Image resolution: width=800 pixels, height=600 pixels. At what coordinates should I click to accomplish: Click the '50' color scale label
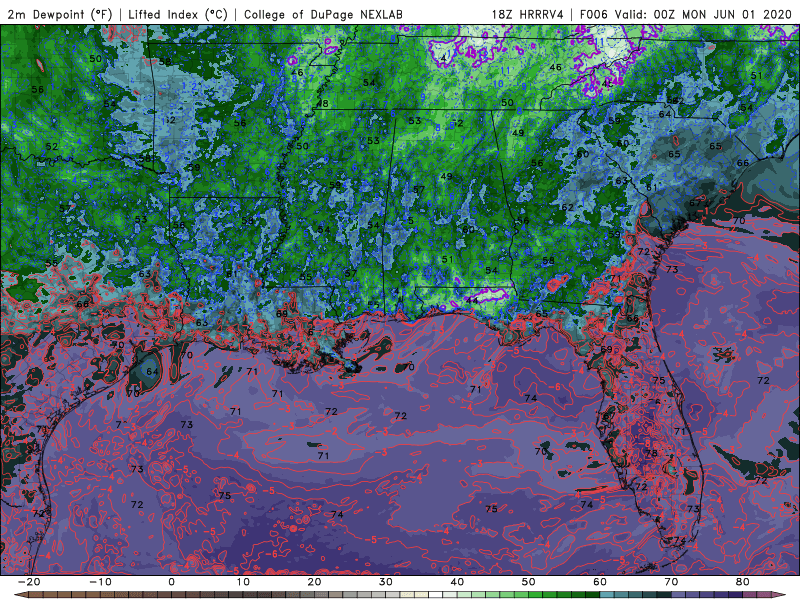pos(529,582)
